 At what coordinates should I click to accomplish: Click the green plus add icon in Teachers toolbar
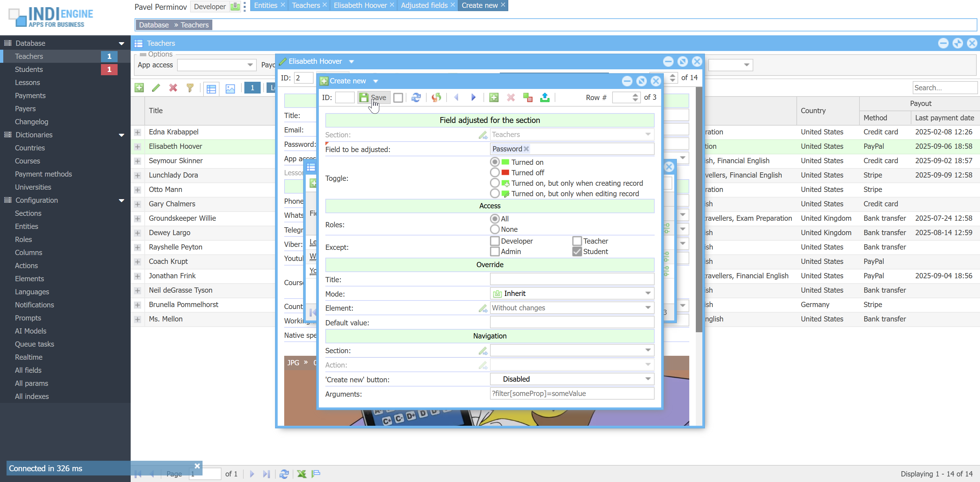tap(139, 88)
